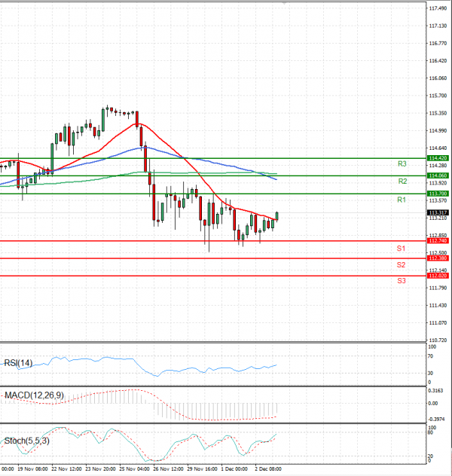The width and height of the screenshot is (452, 476).
Task: Select the 114.420 green price tag
Action: 438,158
